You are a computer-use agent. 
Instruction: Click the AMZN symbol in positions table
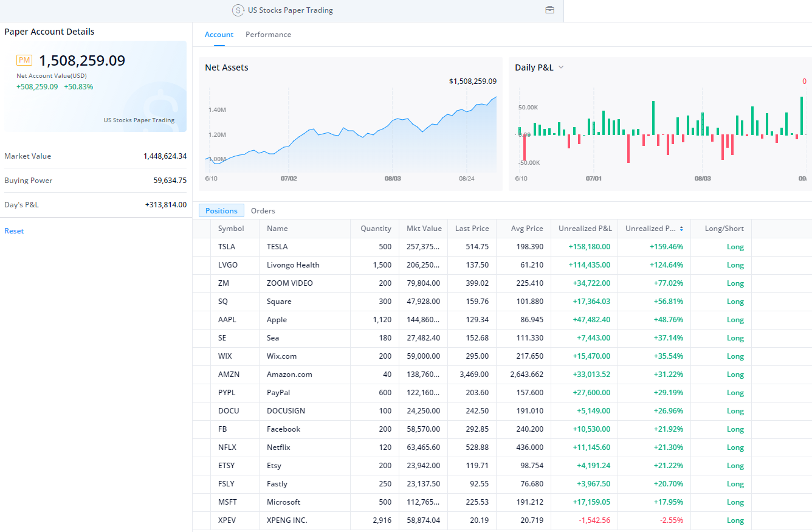point(227,375)
